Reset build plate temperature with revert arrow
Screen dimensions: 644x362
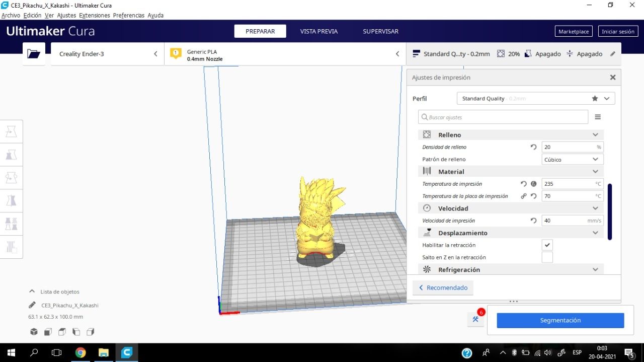tap(534, 196)
